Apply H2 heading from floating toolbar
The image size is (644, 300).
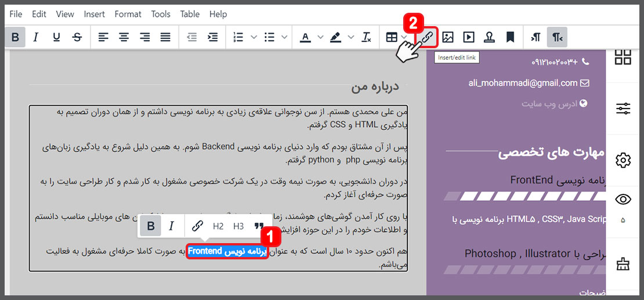click(x=218, y=226)
